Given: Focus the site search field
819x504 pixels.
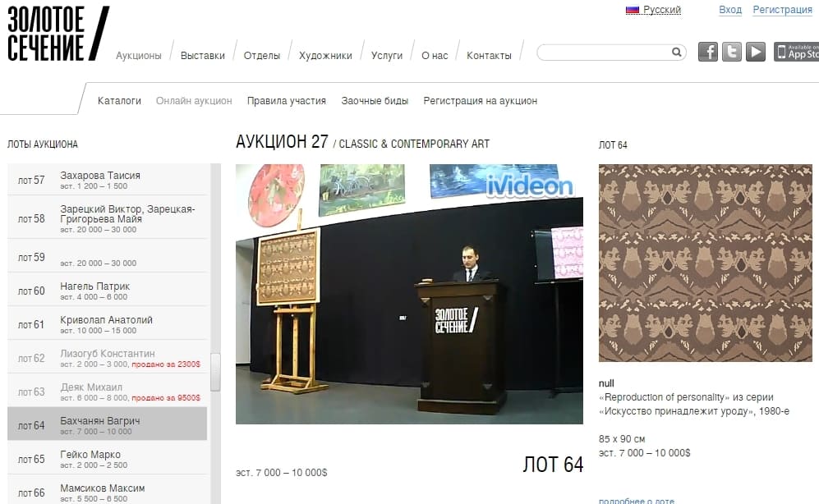Looking at the screenshot, I should (x=611, y=53).
